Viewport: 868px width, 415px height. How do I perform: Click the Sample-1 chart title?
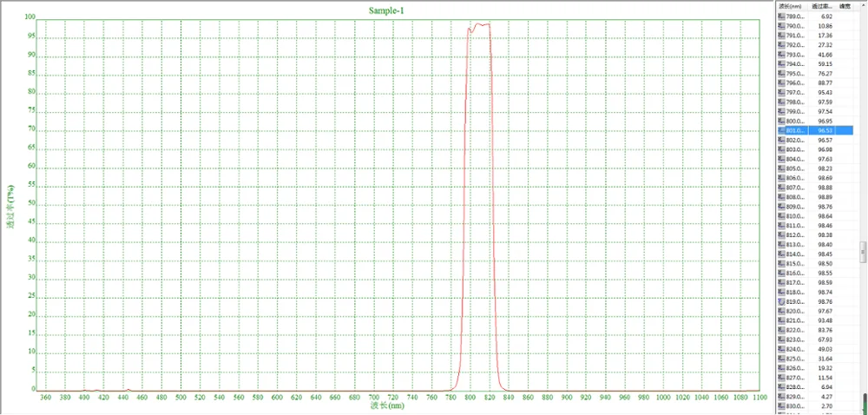(x=385, y=10)
